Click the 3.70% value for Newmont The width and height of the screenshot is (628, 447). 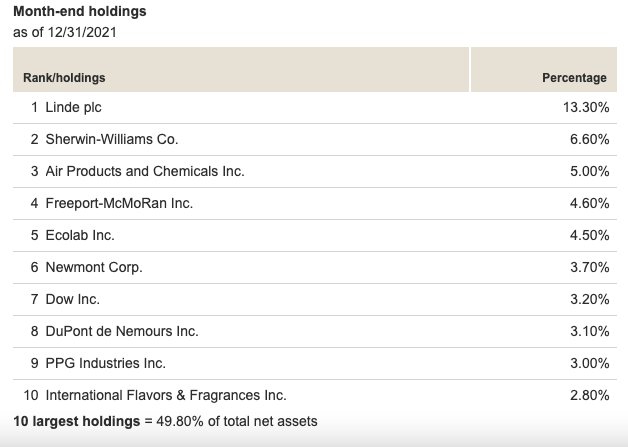(x=590, y=268)
